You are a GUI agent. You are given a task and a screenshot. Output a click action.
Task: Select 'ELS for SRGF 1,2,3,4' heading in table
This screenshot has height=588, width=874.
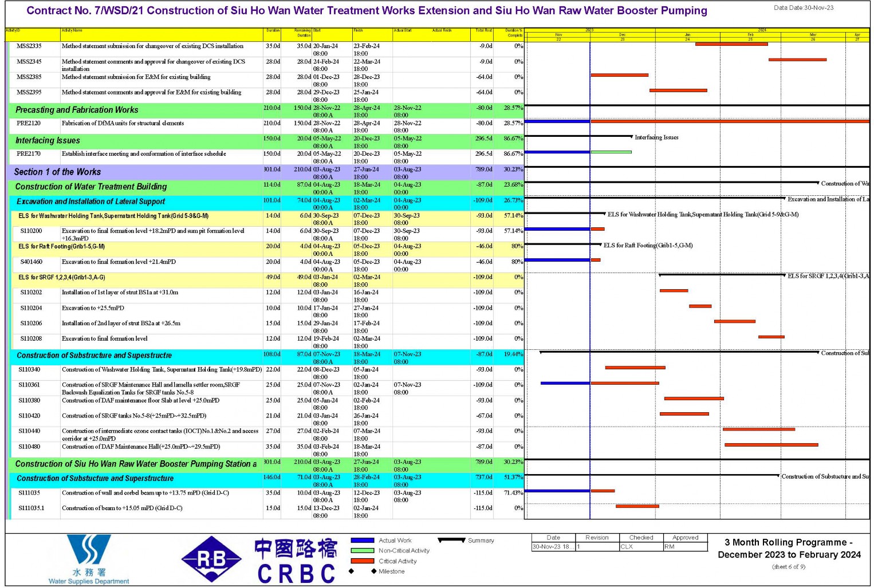[x=61, y=278]
